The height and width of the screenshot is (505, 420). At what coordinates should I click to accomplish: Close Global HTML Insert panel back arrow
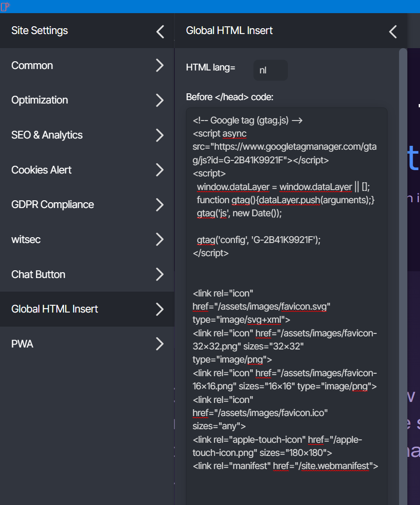(393, 32)
